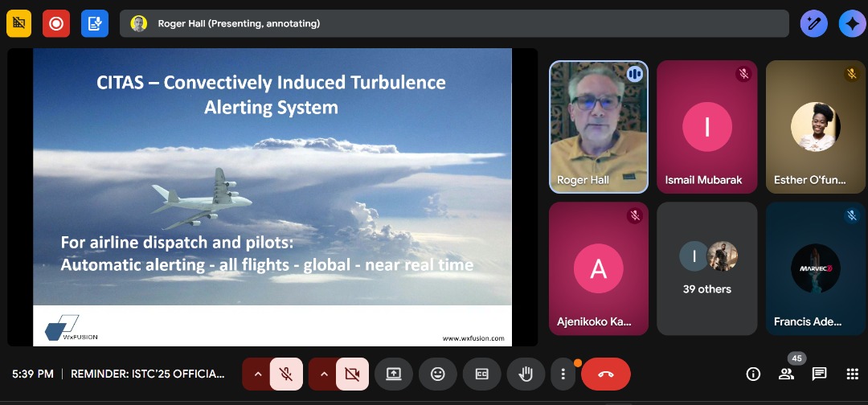Select Roger Hall's video tile
The height and width of the screenshot is (405, 868).
click(599, 127)
